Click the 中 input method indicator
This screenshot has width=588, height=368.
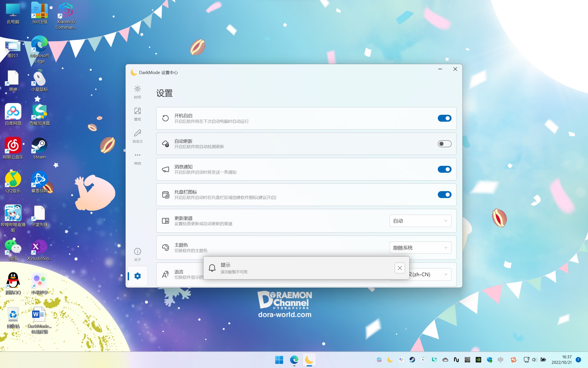coord(500,360)
